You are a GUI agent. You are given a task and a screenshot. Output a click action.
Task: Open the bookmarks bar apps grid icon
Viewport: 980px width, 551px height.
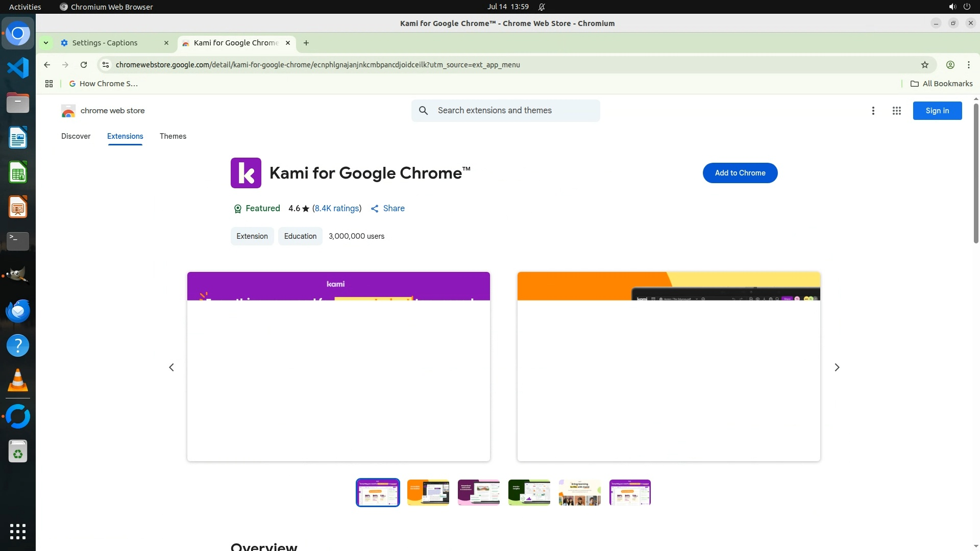(49, 84)
